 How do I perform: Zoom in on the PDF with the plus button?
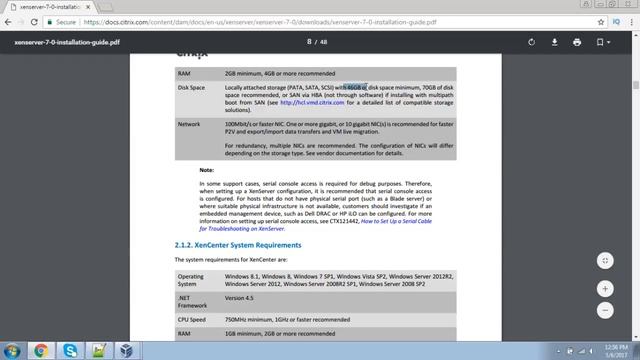coord(605,289)
